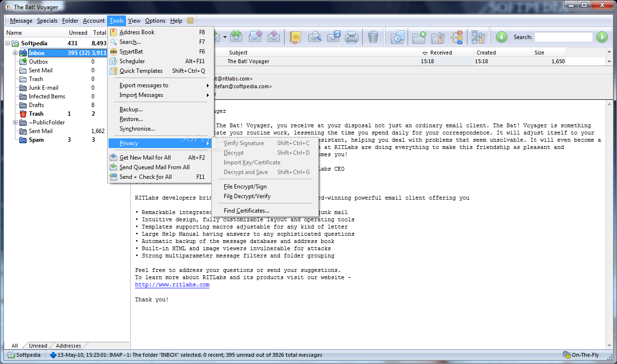Expand the ~PublicFolder node
Image resolution: width=617 pixels, height=364 pixels.
pyautogui.click(x=15, y=122)
